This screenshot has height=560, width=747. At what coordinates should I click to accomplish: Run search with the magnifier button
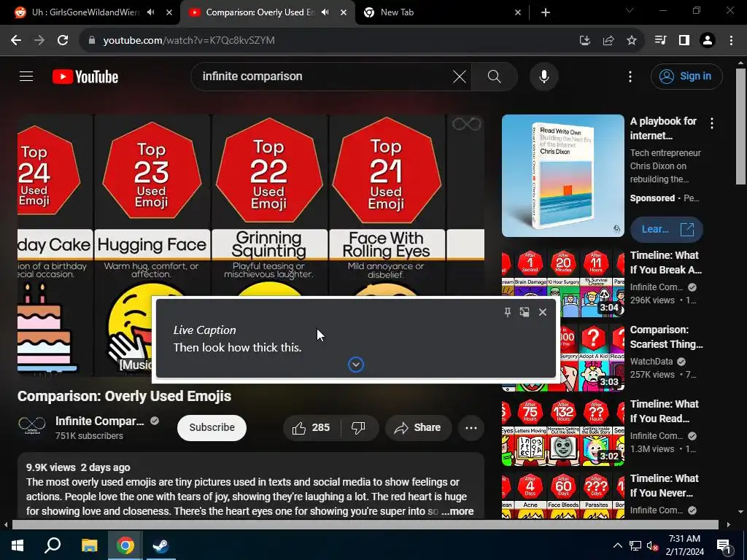(x=494, y=77)
